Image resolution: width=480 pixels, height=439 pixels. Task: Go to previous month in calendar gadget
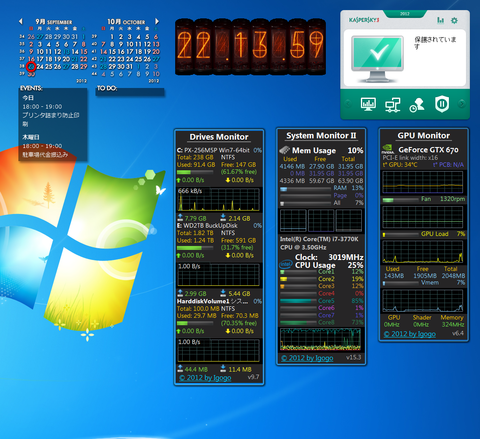[21, 22]
